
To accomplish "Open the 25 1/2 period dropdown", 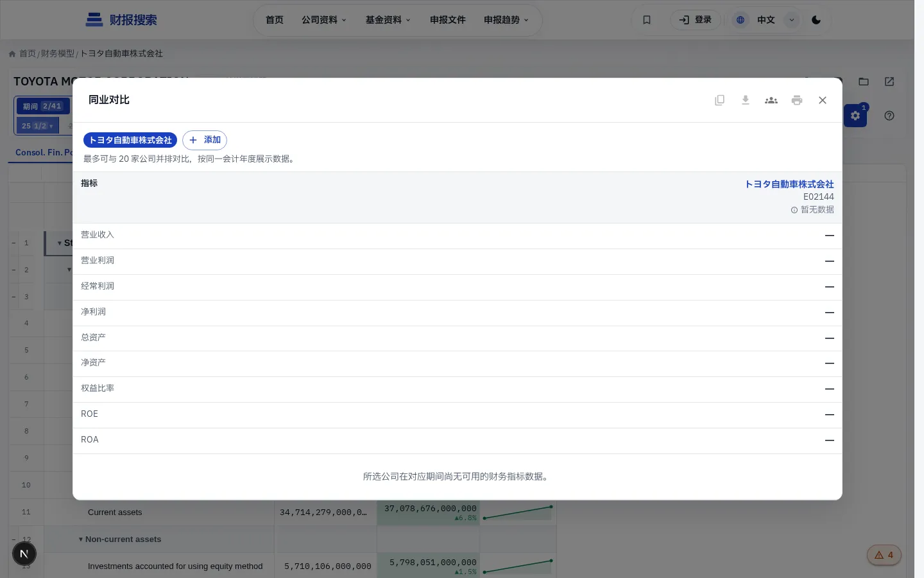I will (x=38, y=126).
